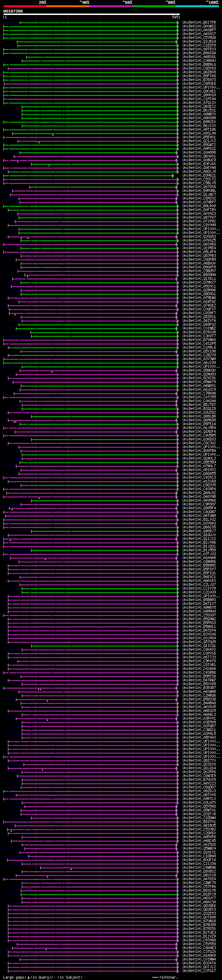Select hit label UniRef100_C1MT44

click(x=199, y=99)
